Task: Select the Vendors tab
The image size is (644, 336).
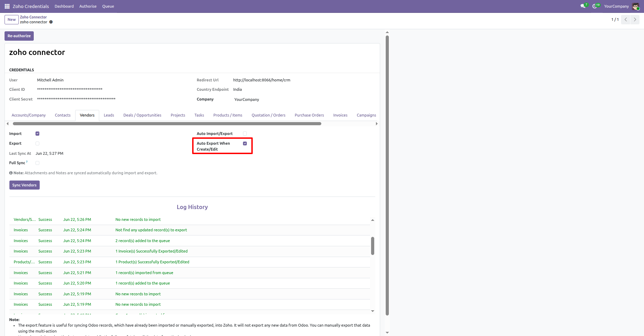Action: coord(87,115)
